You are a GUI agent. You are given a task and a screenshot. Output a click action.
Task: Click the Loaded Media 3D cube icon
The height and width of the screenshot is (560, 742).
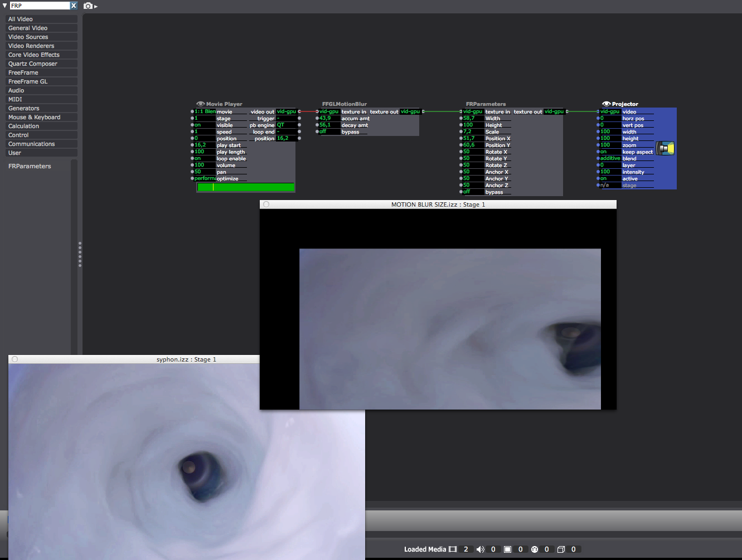[x=561, y=549]
